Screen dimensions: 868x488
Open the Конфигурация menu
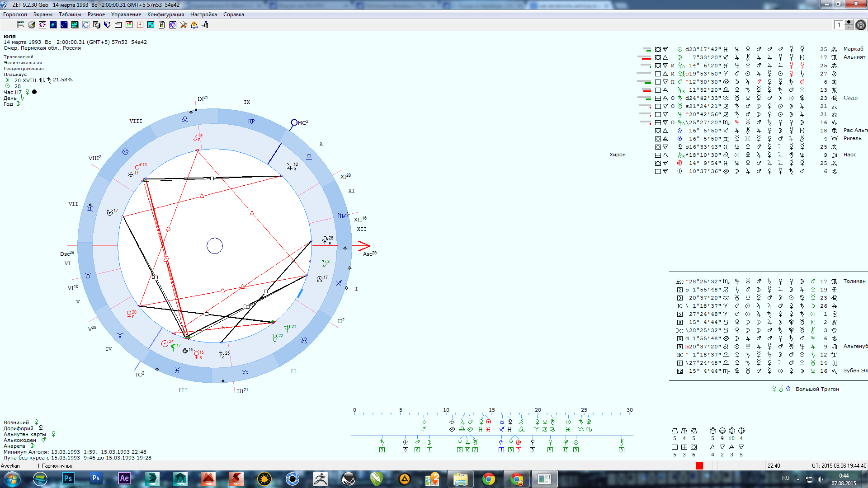click(x=165, y=14)
